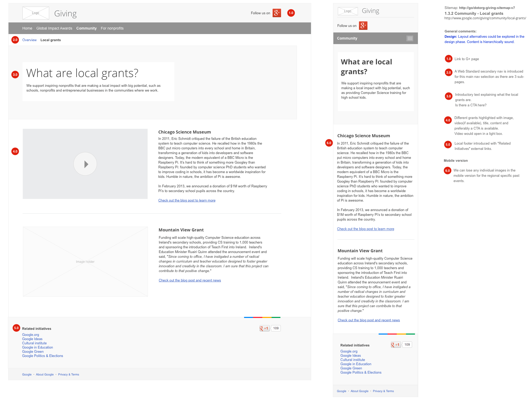Open desktop 'Check out the blog post to learn more'
Viewport: 532px width, 400px height.
187,201
